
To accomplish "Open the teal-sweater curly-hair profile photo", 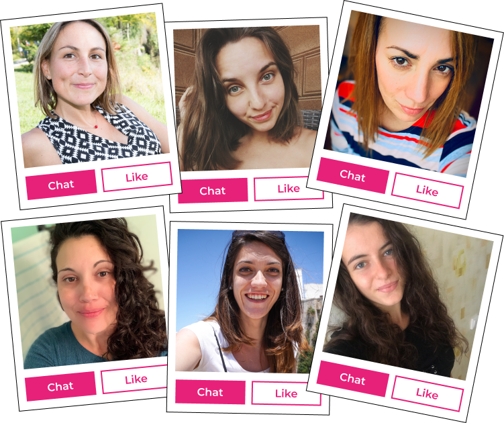I will click(x=89, y=292).
